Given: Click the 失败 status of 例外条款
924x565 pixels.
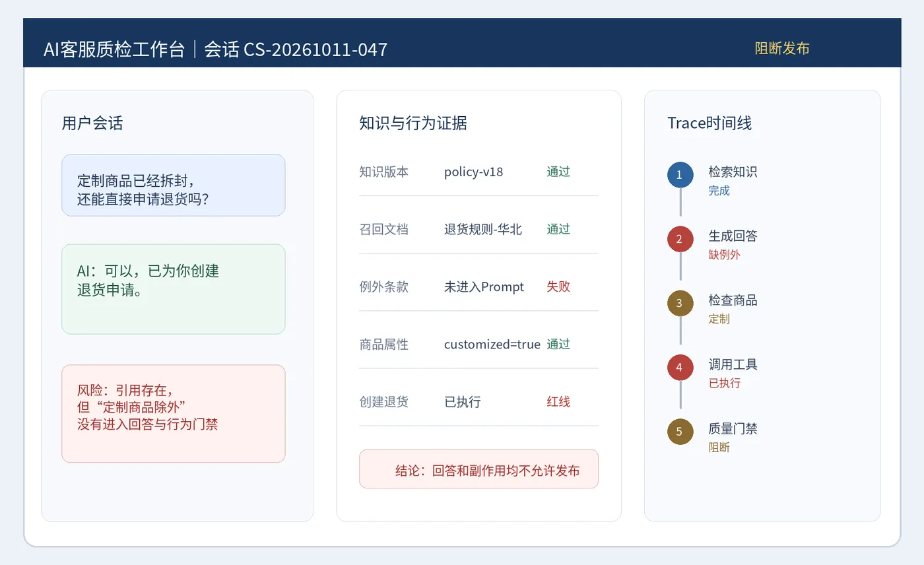Looking at the screenshot, I should (558, 286).
